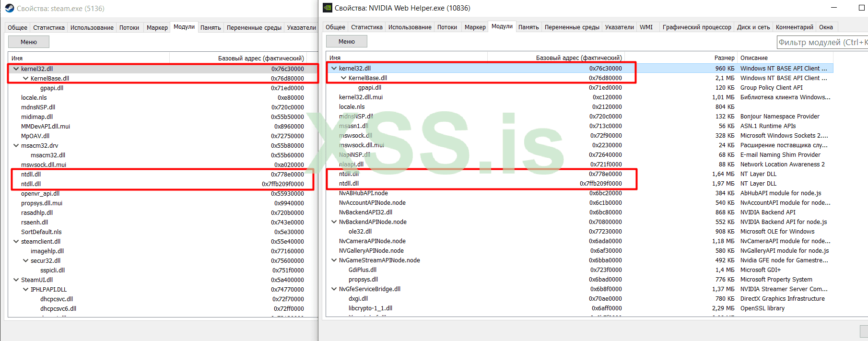Switch to Маркер tab in steam.exe window
Screen dimensions: 868x341
pos(157,27)
